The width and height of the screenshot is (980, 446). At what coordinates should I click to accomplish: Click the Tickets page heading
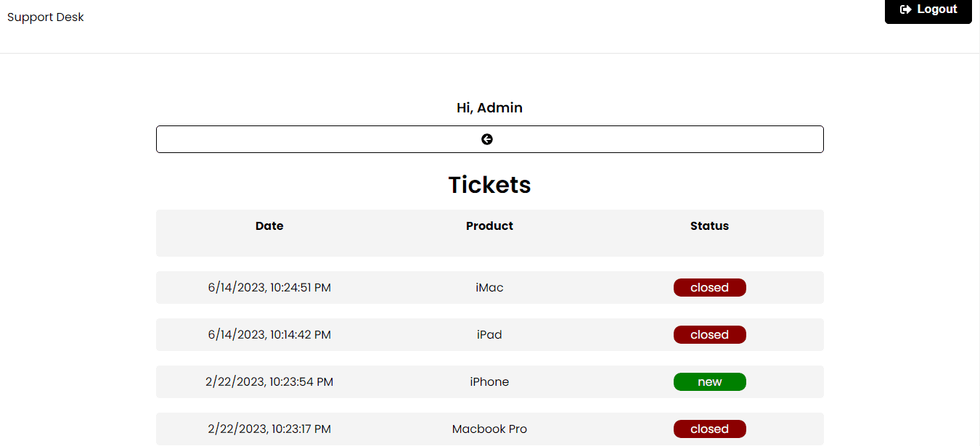[x=489, y=185]
